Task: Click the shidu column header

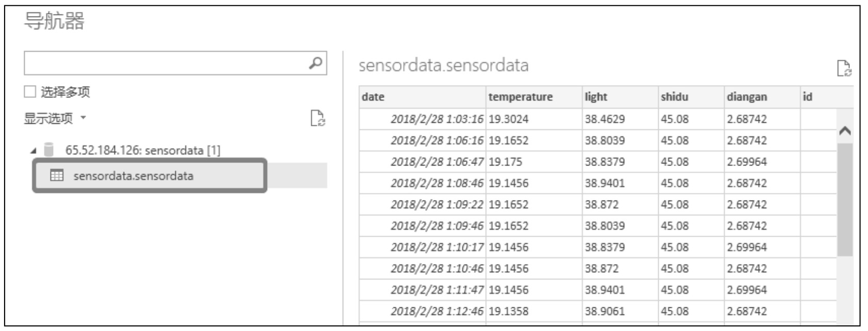Action: coord(691,97)
